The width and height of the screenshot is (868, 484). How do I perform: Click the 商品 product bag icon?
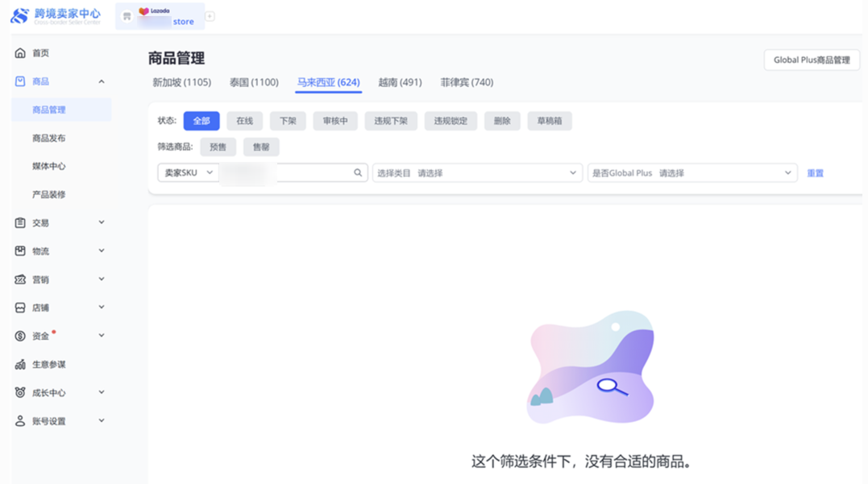[x=20, y=81]
